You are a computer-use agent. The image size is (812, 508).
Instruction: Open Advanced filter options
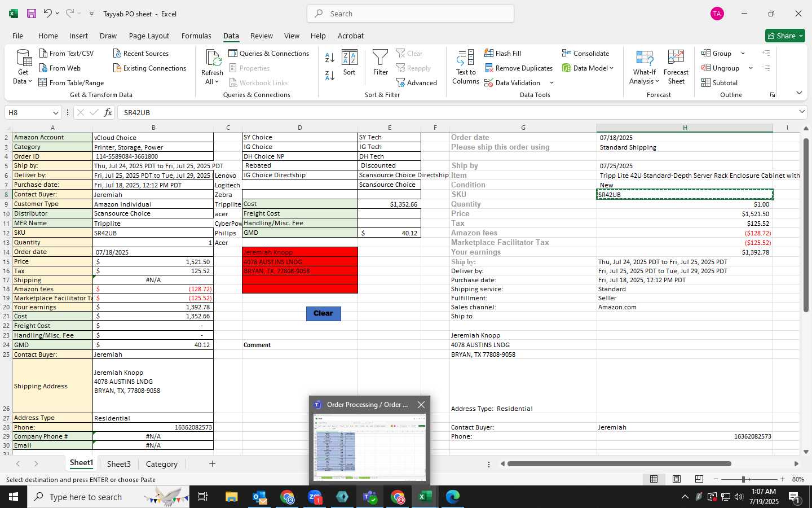(417, 83)
